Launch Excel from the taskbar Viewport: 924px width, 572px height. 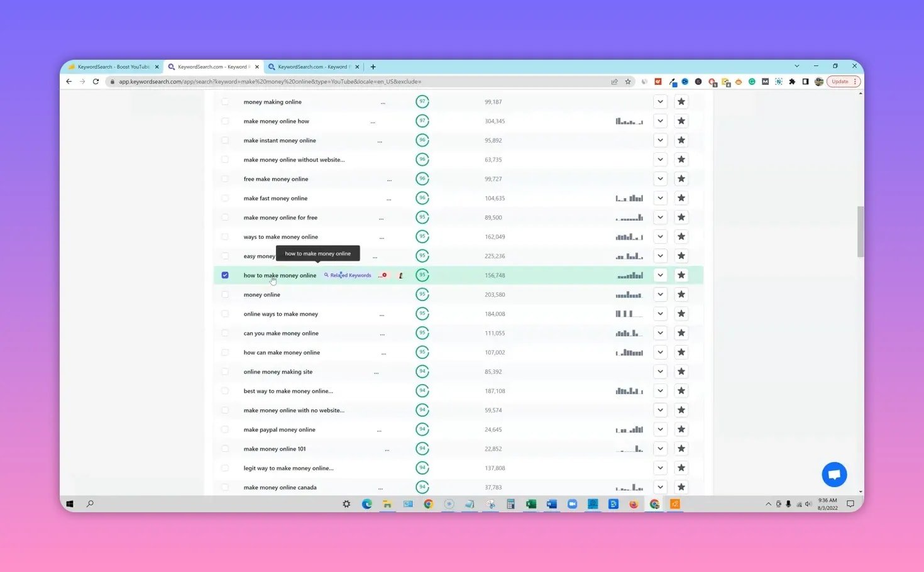click(x=530, y=503)
